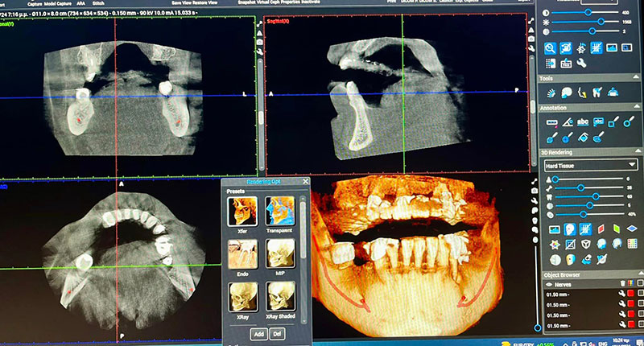Check the first 01.50 mm nerve row checkbox
The height and width of the screenshot is (346, 644).
click(x=640, y=294)
